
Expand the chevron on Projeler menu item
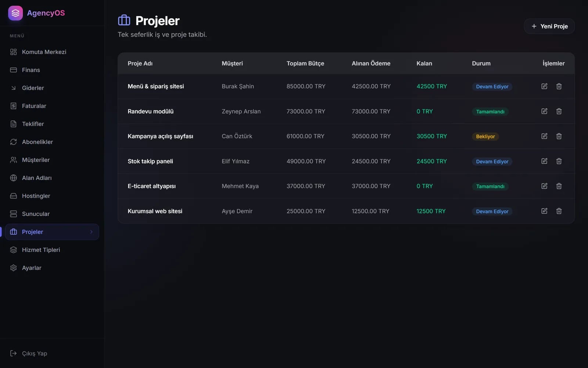coord(92,232)
